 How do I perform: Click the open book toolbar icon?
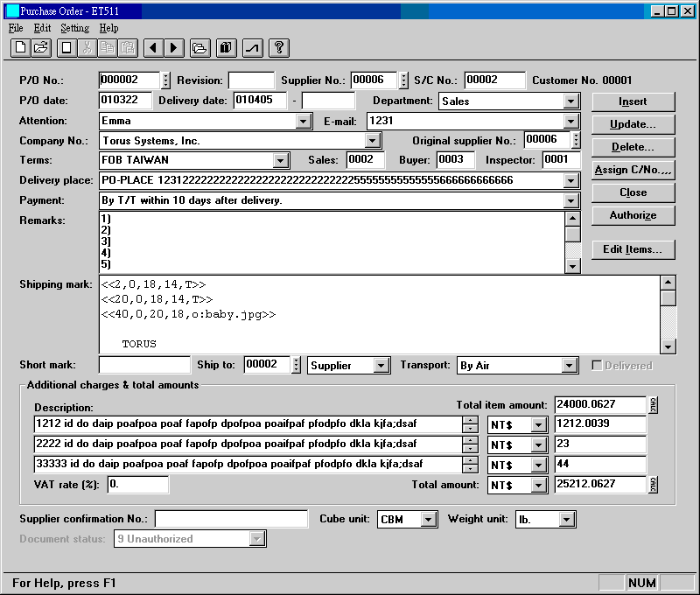(x=227, y=48)
